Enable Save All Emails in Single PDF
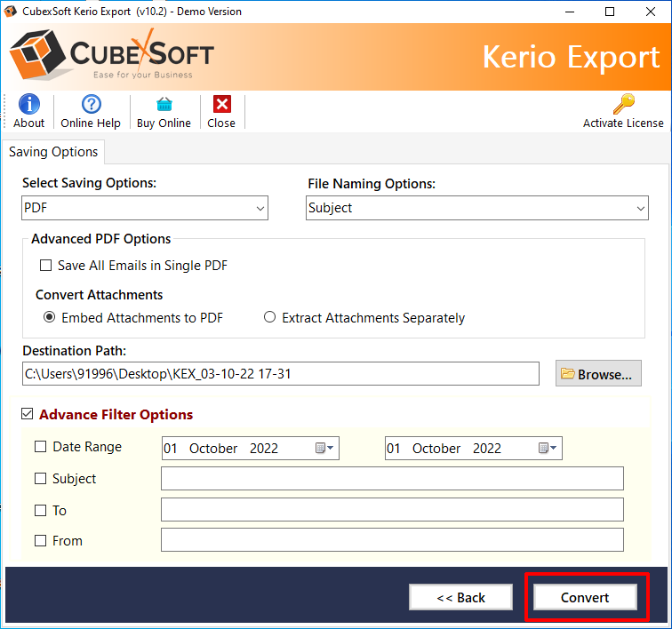This screenshot has height=629, width=672. (45, 266)
